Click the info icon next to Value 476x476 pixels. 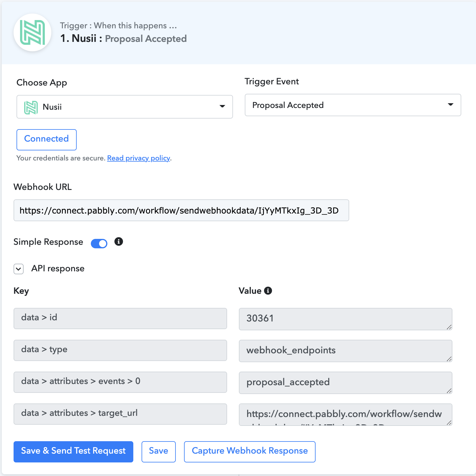coord(268,291)
